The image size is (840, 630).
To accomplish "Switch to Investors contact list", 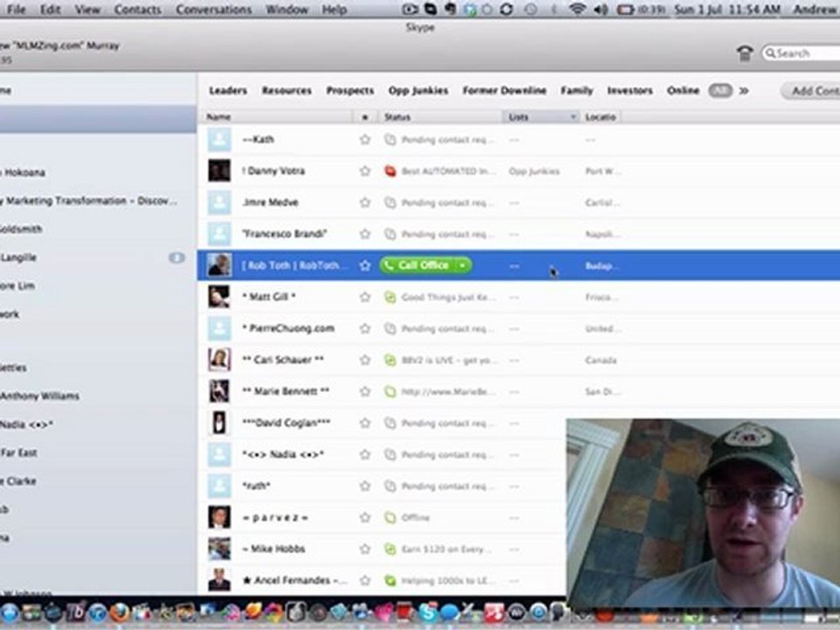I will (630, 90).
